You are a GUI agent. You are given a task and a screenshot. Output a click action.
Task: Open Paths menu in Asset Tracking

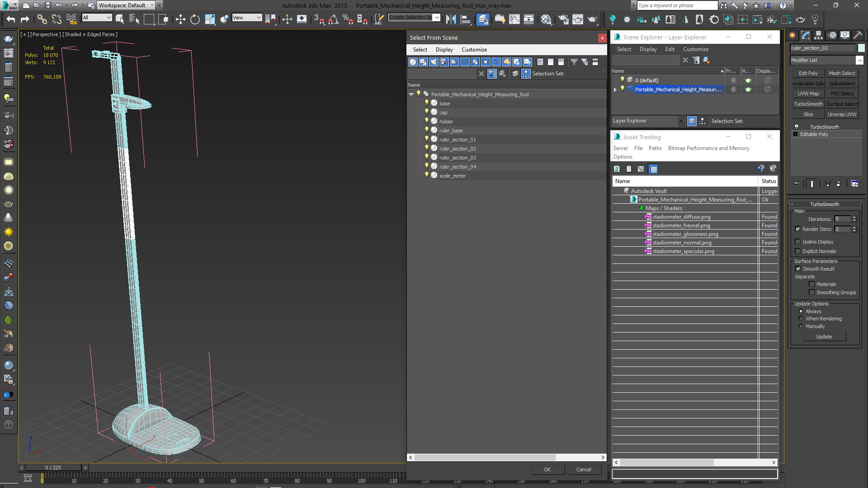coord(655,148)
